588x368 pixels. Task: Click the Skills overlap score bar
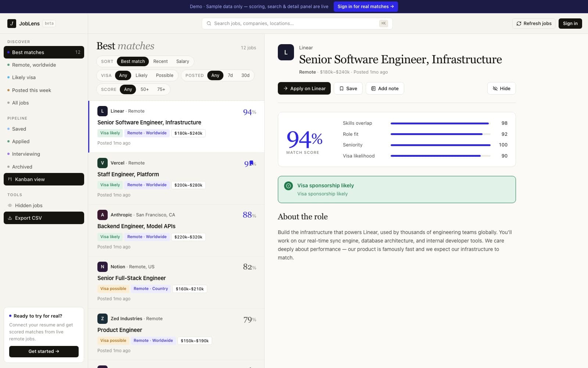click(440, 123)
